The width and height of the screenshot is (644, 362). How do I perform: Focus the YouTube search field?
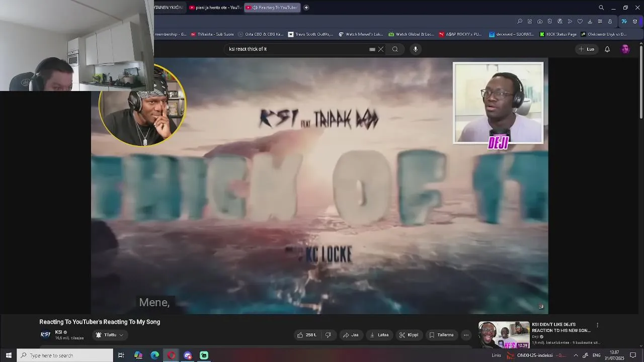tap(297, 49)
